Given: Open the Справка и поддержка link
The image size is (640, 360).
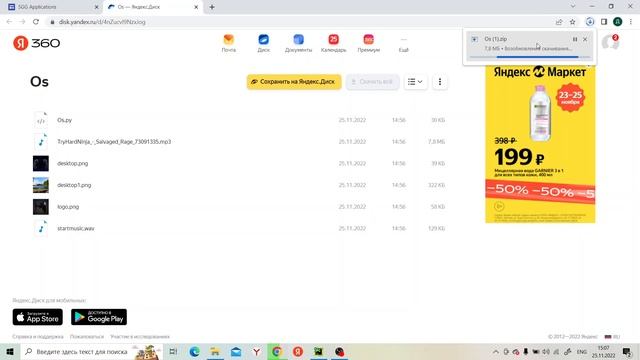Looking at the screenshot, I should (38, 337).
